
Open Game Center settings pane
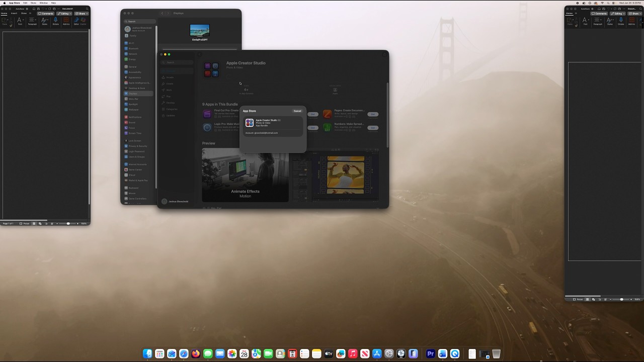139,170
